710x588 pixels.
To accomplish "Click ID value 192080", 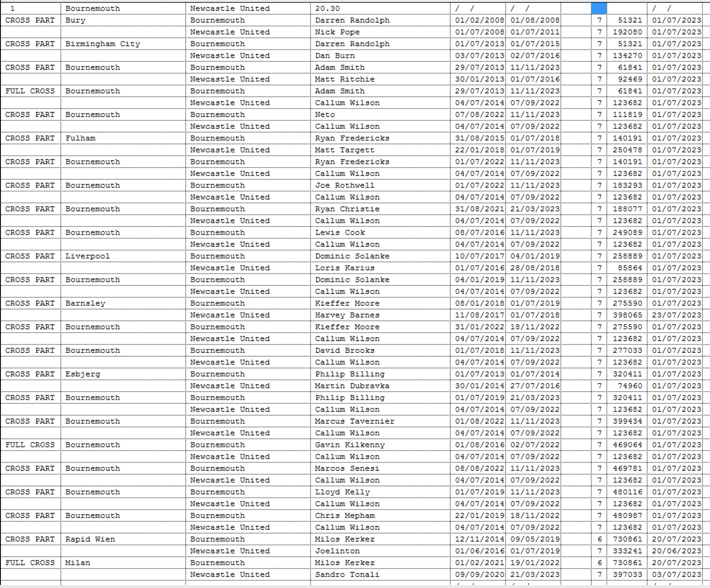I will tap(627, 32).
